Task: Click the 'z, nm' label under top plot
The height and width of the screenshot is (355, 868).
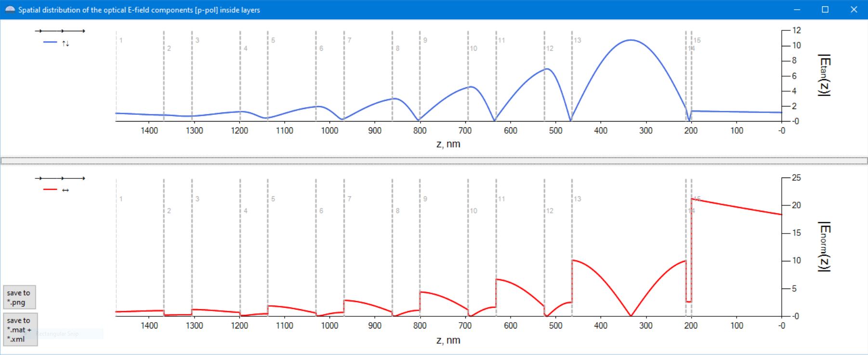Action: [x=448, y=144]
